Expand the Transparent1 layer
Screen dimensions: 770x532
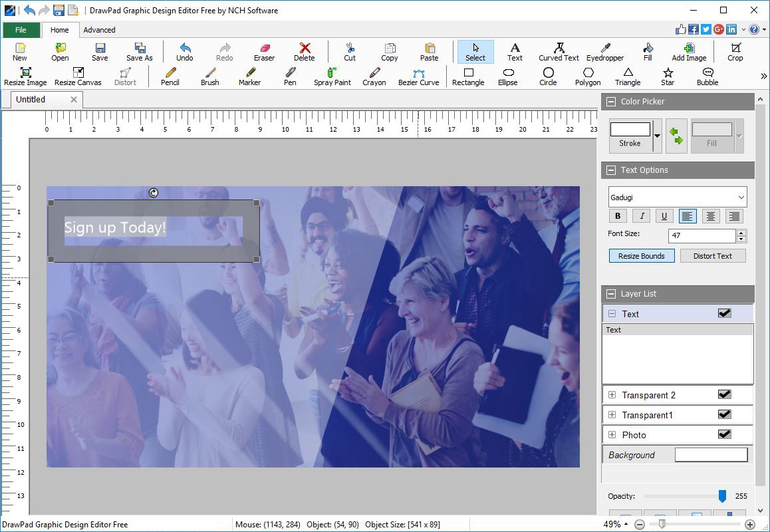(612, 415)
